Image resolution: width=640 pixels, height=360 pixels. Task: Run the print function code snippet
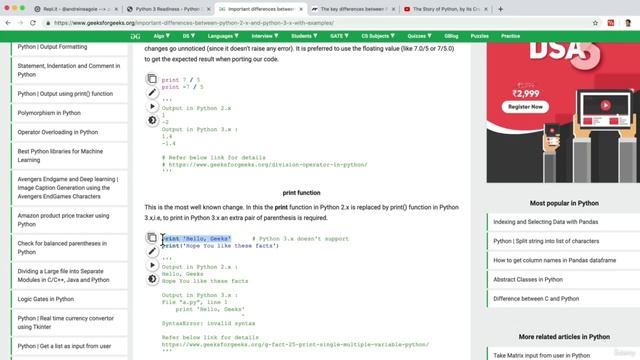pyautogui.click(x=152, y=265)
